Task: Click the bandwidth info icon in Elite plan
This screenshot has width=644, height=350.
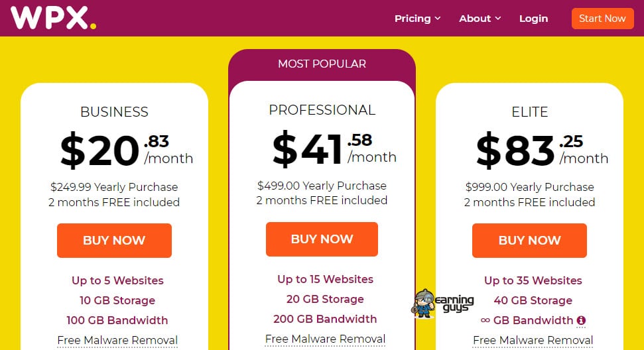Action: click(x=582, y=320)
